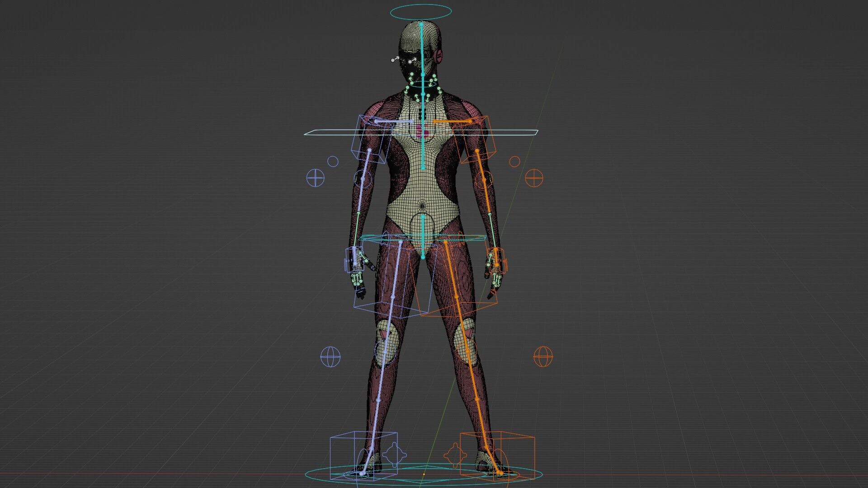Image resolution: width=868 pixels, height=488 pixels.
Task: Select the cyan halo ring above the head
Action: 420,13
